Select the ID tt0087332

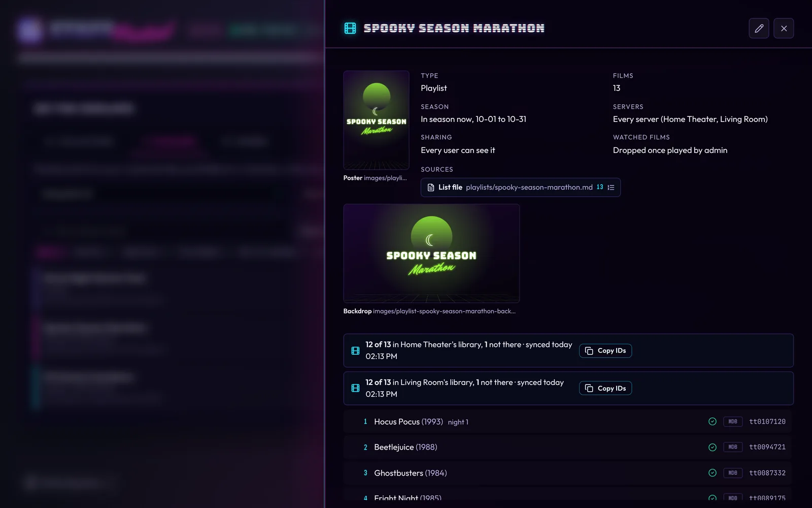[x=767, y=473]
